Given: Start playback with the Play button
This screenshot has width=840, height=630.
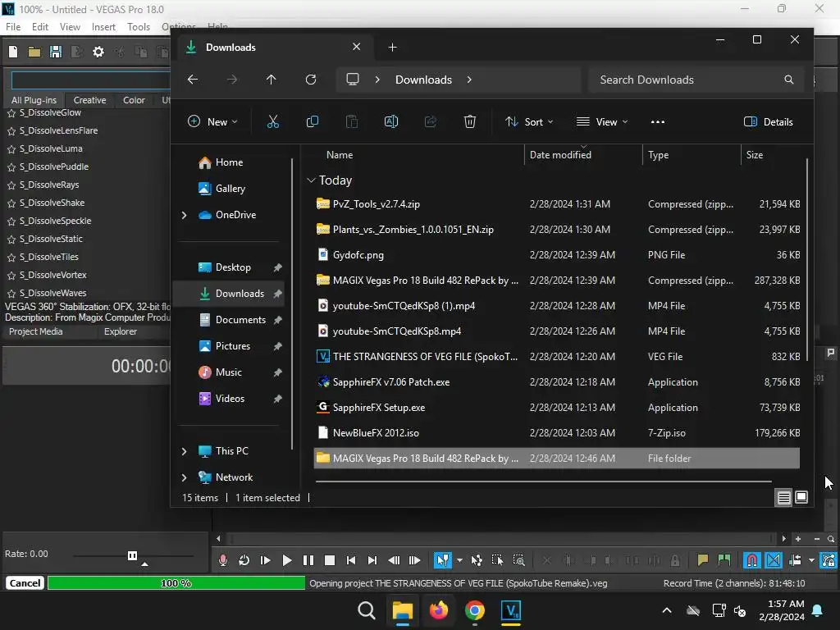Looking at the screenshot, I should click(x=286, y=560).
